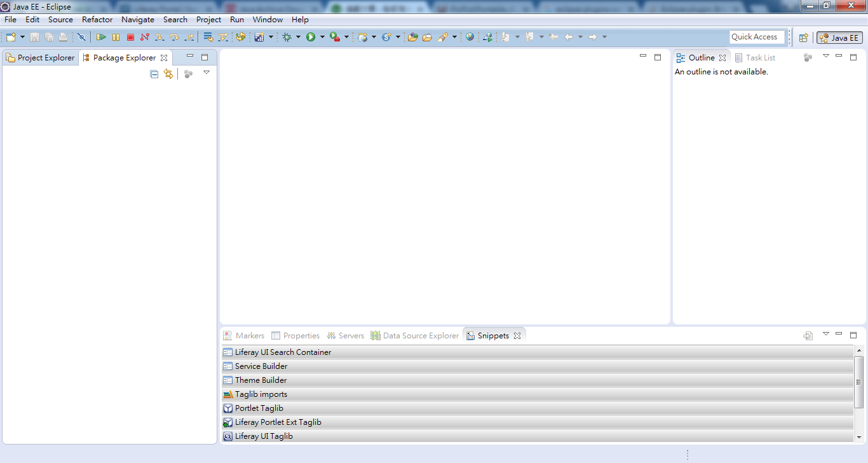Viewport: 868px width, 463px height.
Task: Click the Disconnect debug icon
Action: 145,37
